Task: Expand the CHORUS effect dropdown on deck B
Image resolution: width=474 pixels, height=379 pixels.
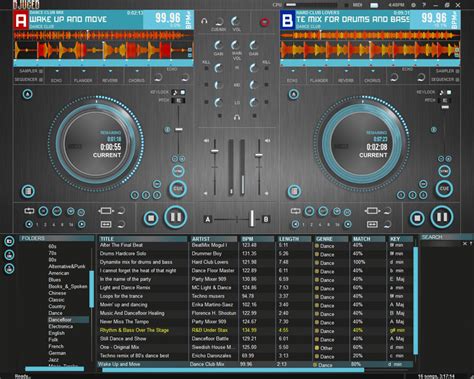Action: click(373, 71)
